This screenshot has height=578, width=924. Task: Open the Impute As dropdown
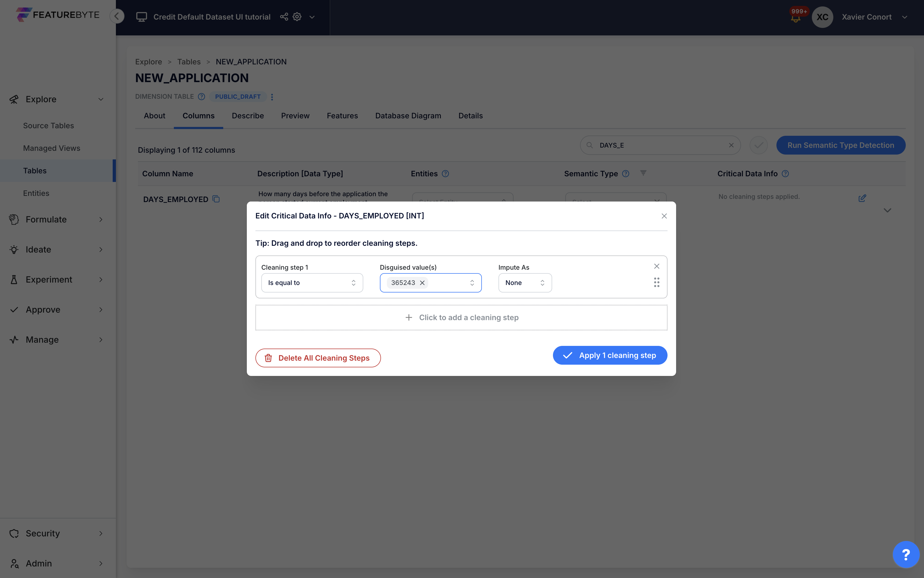525,283
